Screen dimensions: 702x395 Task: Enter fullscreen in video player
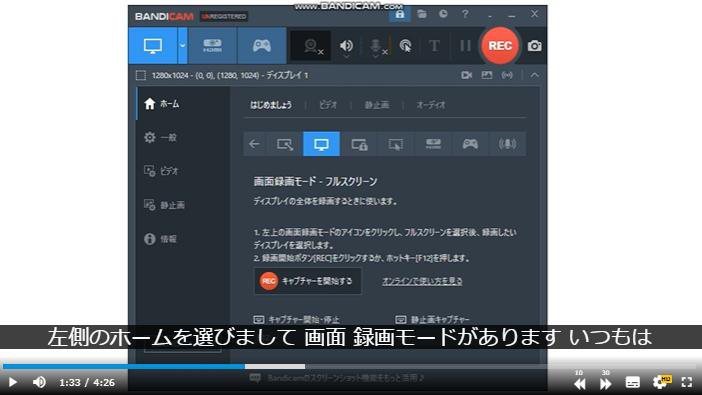687,382
